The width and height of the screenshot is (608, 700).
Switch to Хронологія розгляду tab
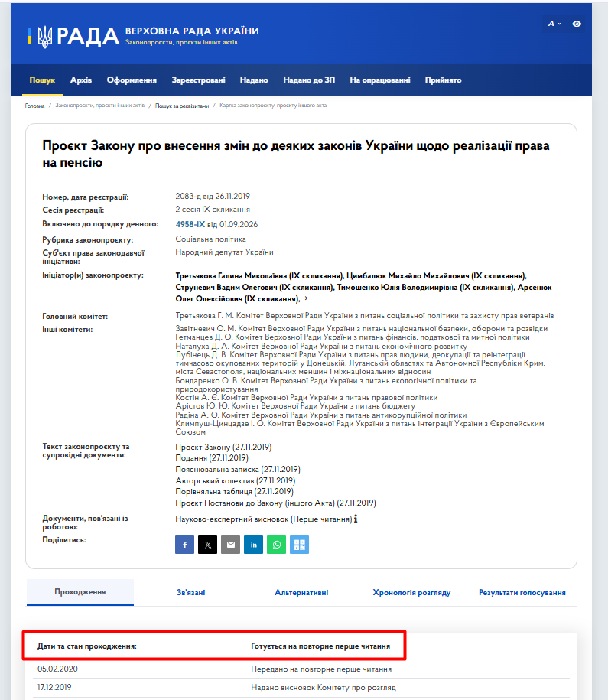tap(411, 592)
